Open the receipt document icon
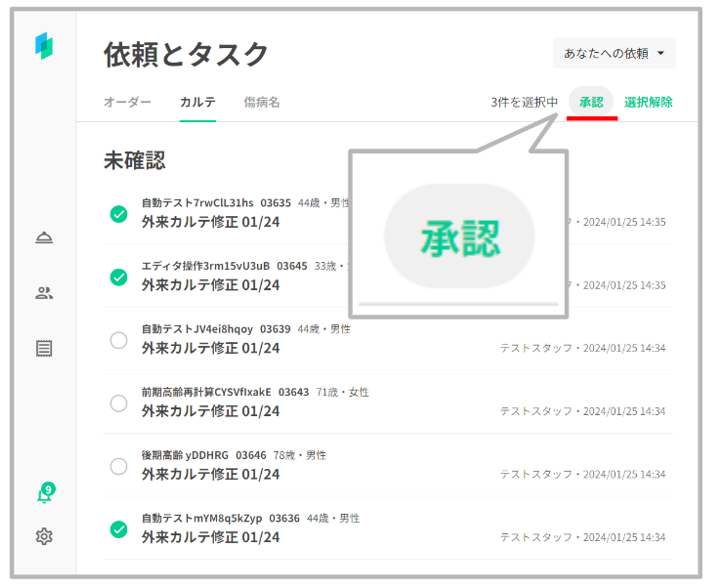Viewport: 712px width, 588px height. coord(44,348)
